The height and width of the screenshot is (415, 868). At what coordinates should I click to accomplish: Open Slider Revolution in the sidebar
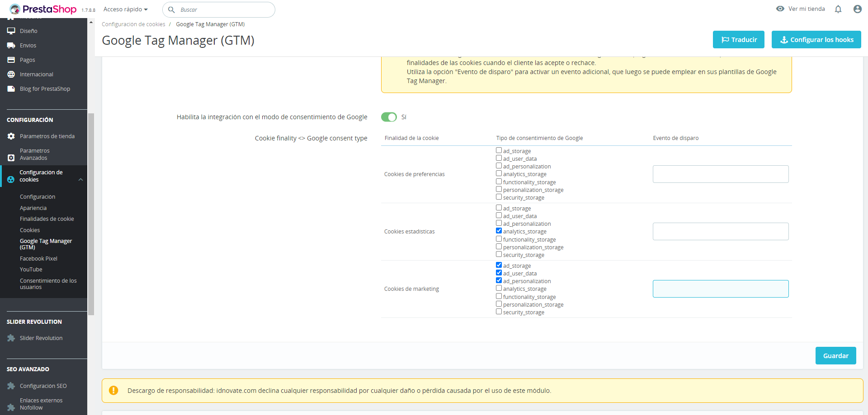pos(41,338)
